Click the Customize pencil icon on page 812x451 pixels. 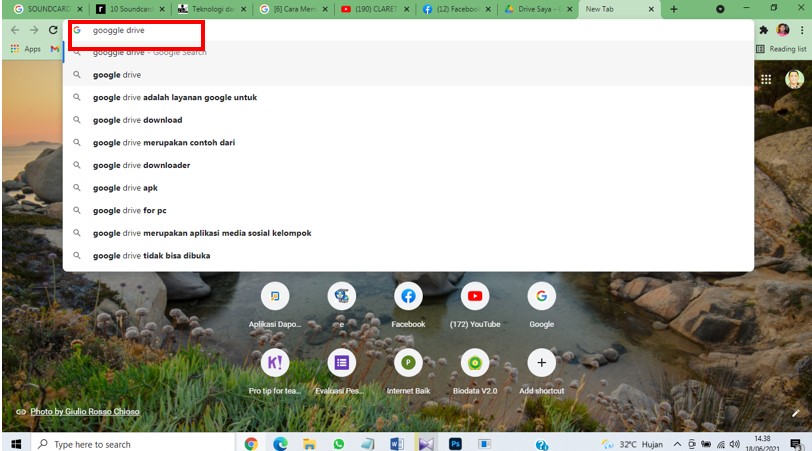[x=796, y=412]
